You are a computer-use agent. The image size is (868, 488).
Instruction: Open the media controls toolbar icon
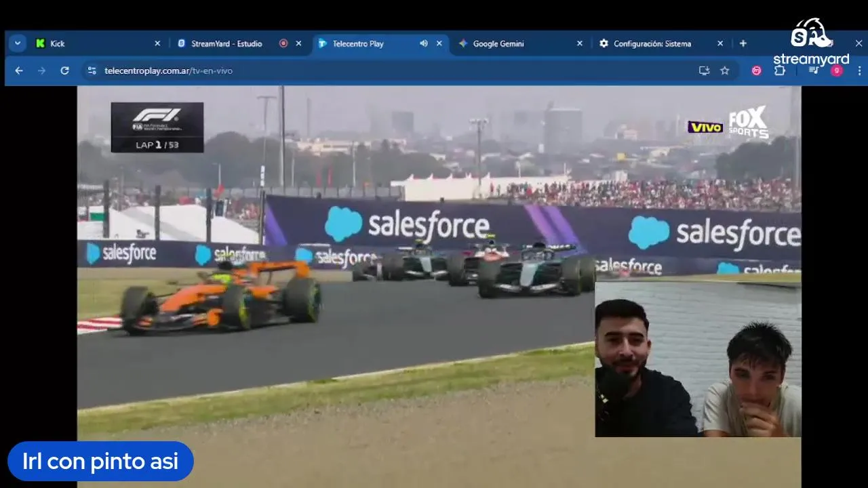pyautogui.click(x=814, y=70)
